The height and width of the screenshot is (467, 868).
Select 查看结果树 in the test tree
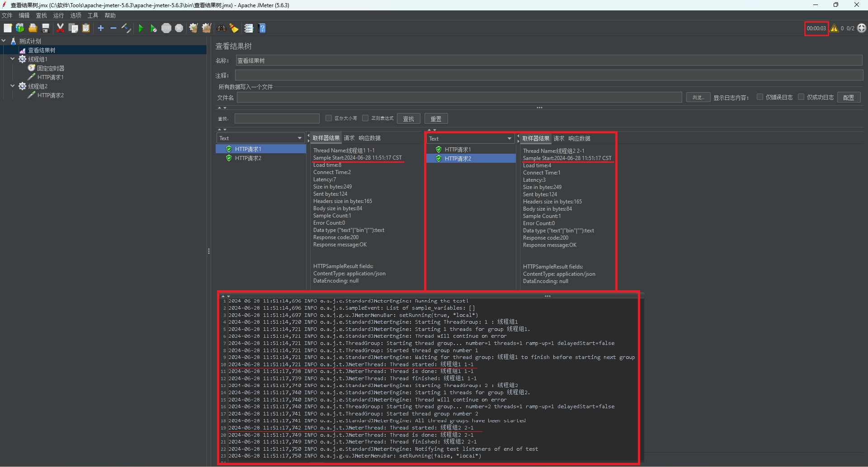click(42, 50)
